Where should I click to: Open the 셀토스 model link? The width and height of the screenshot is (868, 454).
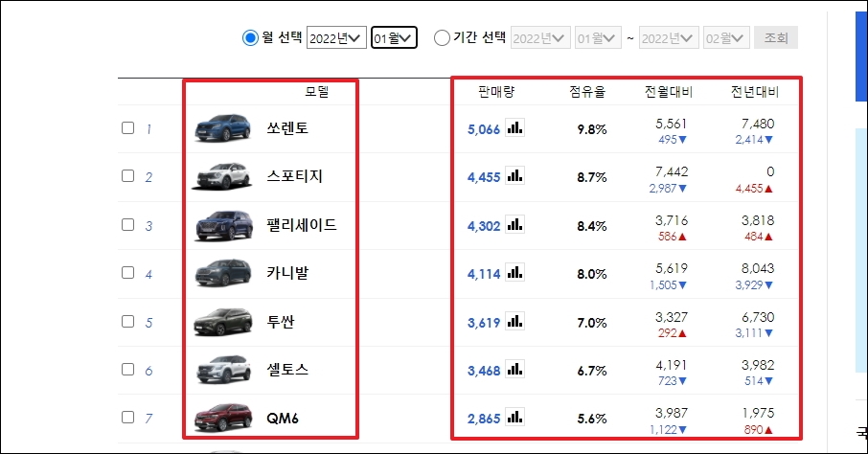(287, 370)
